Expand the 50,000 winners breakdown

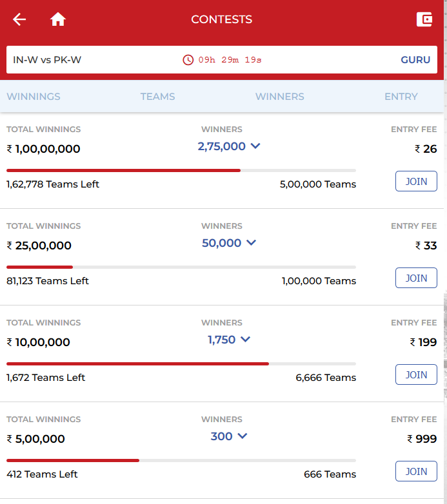(229, 243)
